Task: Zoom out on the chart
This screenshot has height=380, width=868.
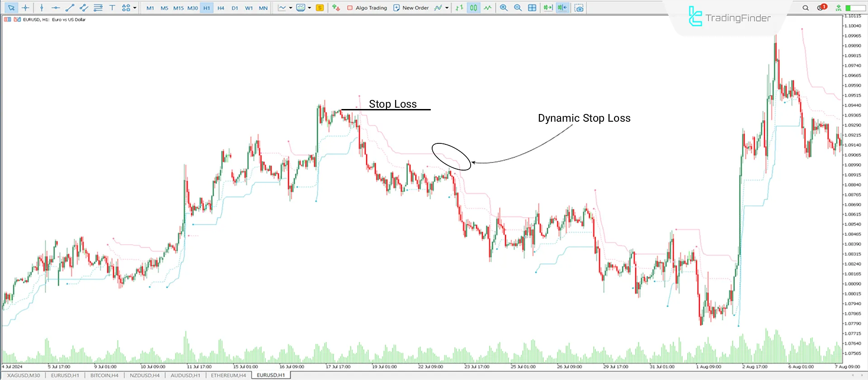Action: coord(518,8)
